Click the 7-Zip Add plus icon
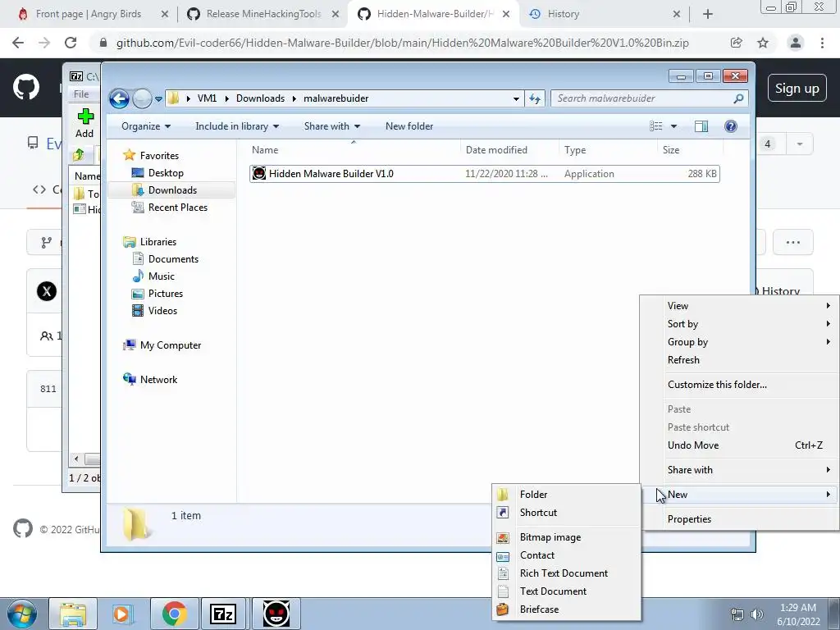 coord(85,116)
